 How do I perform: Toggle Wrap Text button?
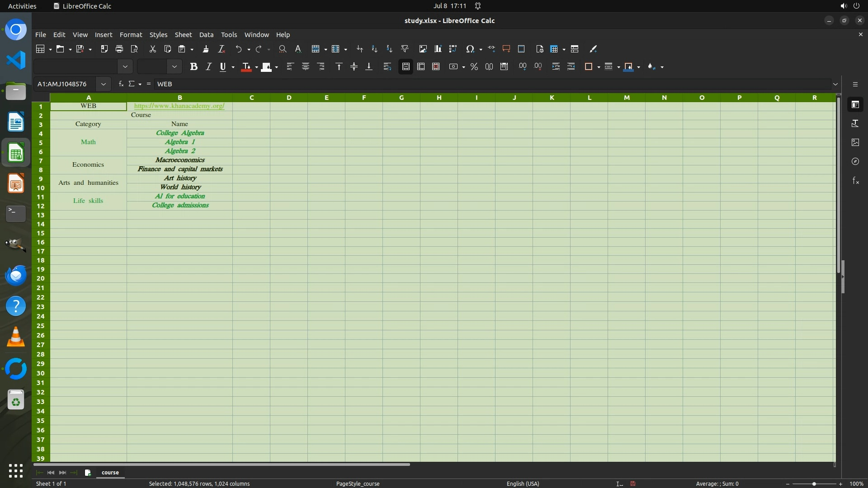coord(387,67)
